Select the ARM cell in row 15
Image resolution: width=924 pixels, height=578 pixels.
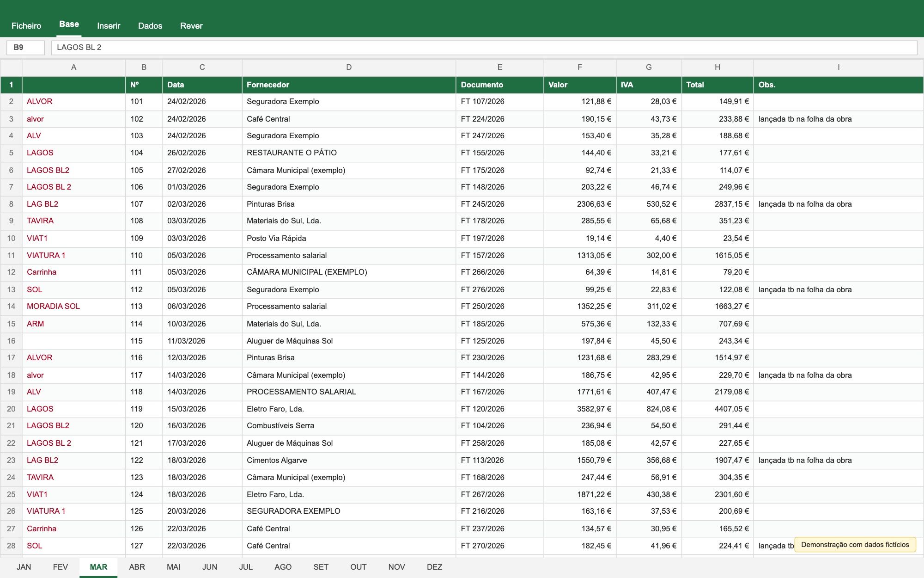click(73, 324)
